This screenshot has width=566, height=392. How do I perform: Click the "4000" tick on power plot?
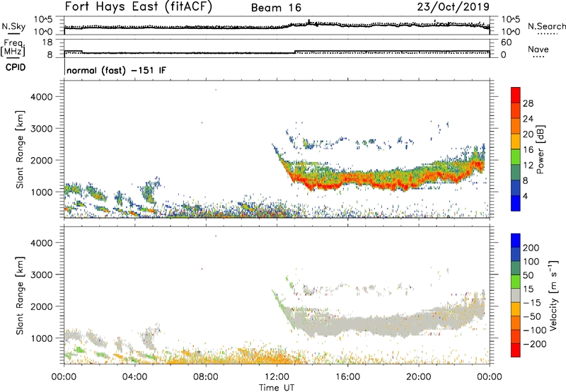[41, 97]
